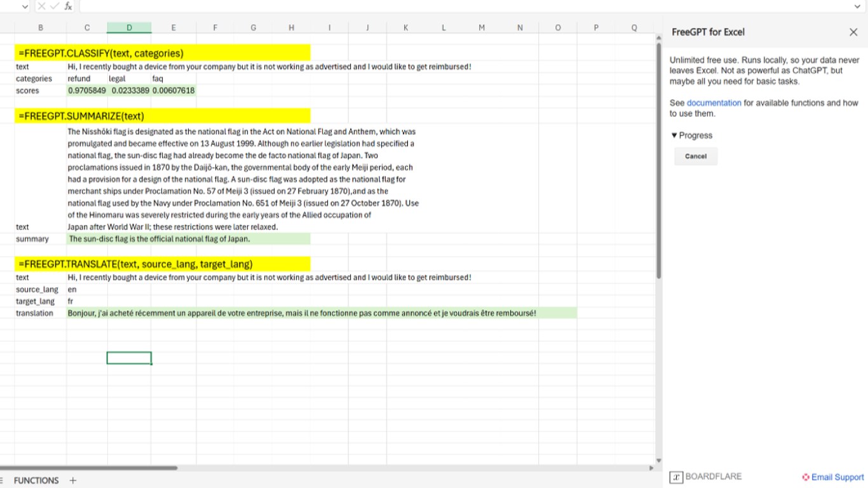Click the formula bar confirm checkmark icon
The height and width of the screenshot is (488, 868).
tap(54, 6)
